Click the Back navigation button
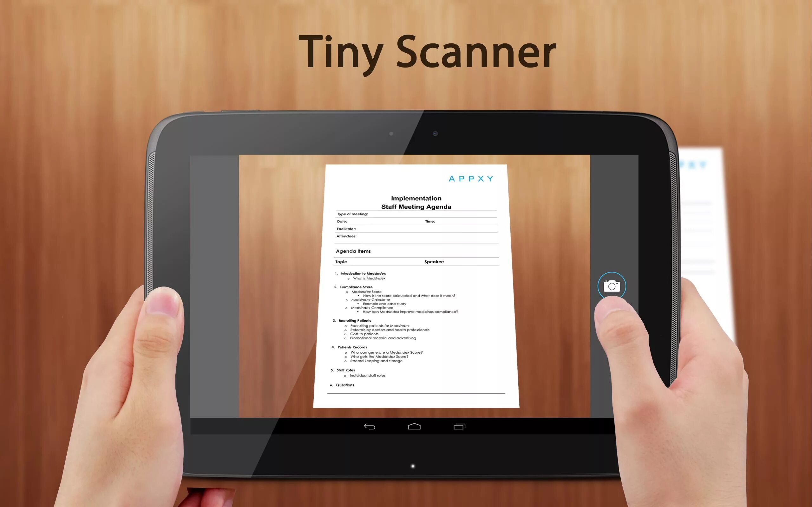The width and height of the screenshot is (812, 507). 369,427
